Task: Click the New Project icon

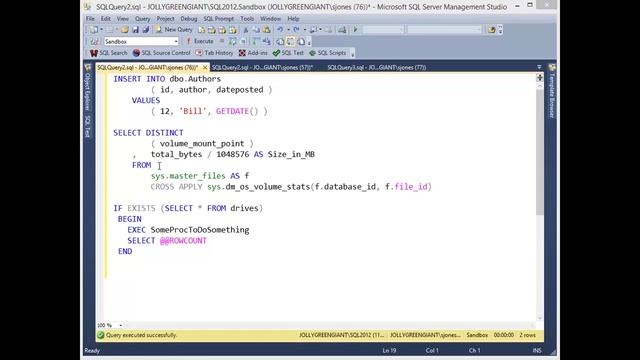Action: (94, 30)
